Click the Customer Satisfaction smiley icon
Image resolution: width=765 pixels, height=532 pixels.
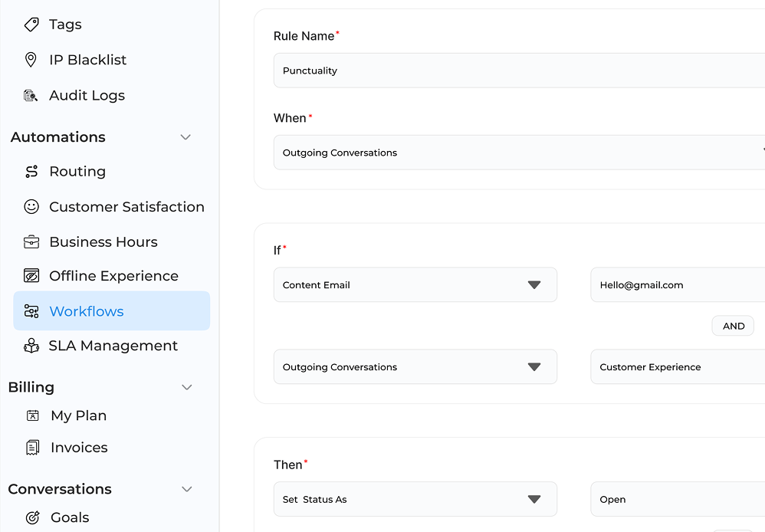click(x=31, y=207)
